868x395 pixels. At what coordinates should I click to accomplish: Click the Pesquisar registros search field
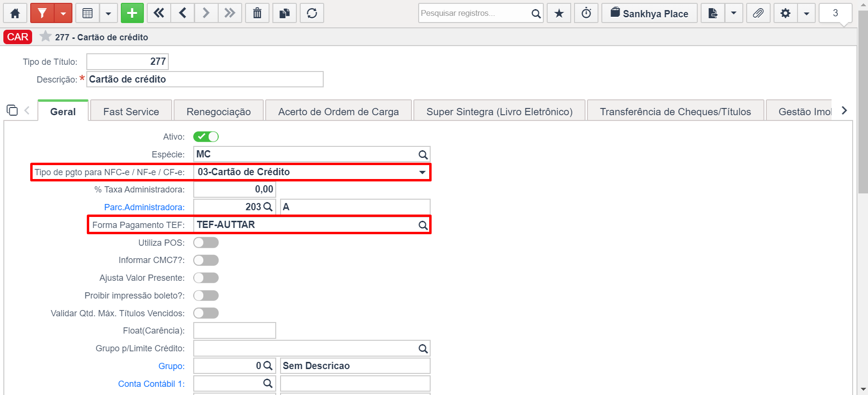click(x=475, y=13)
